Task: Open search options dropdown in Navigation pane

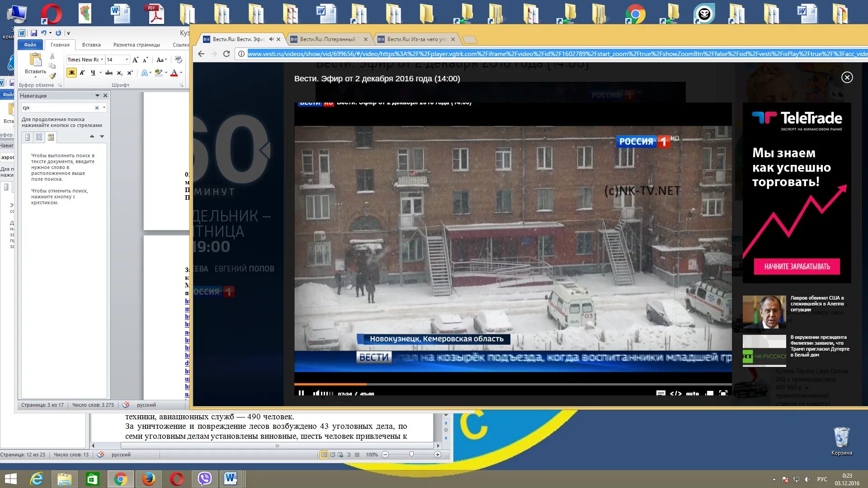Action: (x=104, y=108)
